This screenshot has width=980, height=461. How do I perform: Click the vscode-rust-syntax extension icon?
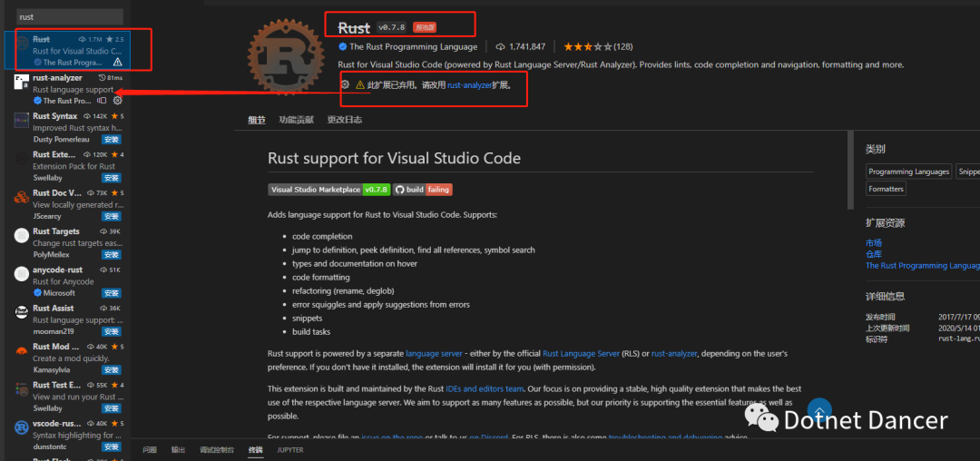[x=22, y=428]
